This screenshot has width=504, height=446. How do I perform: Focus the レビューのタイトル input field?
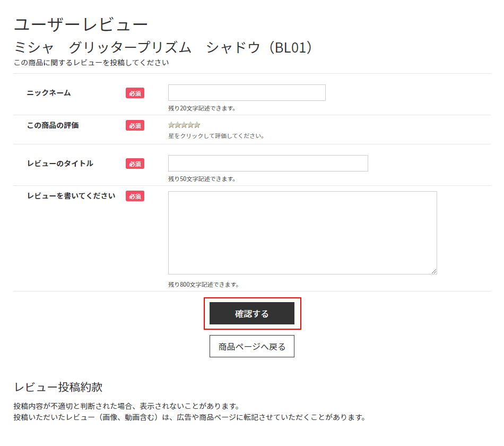268,163
